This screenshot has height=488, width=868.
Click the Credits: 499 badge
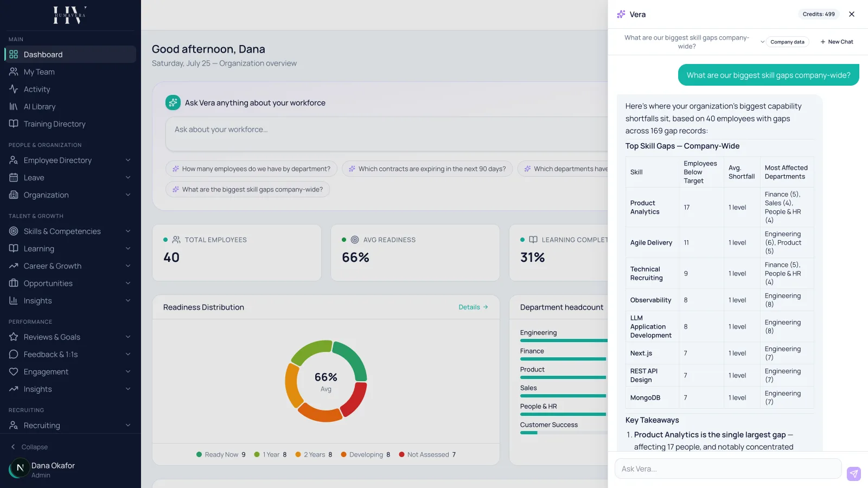click(x=819, y=14)
